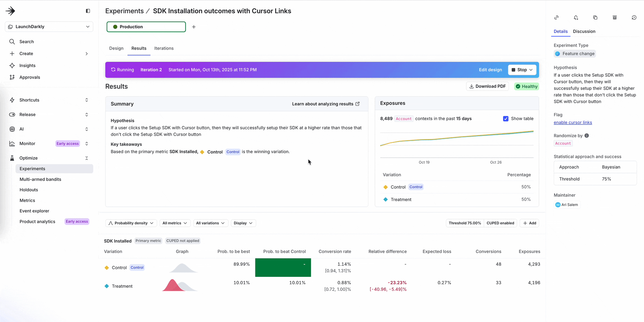The height and width of the screenshot is (322, 644).
Task: Click the Healthy status badge
Action: (x=526, y=86)
